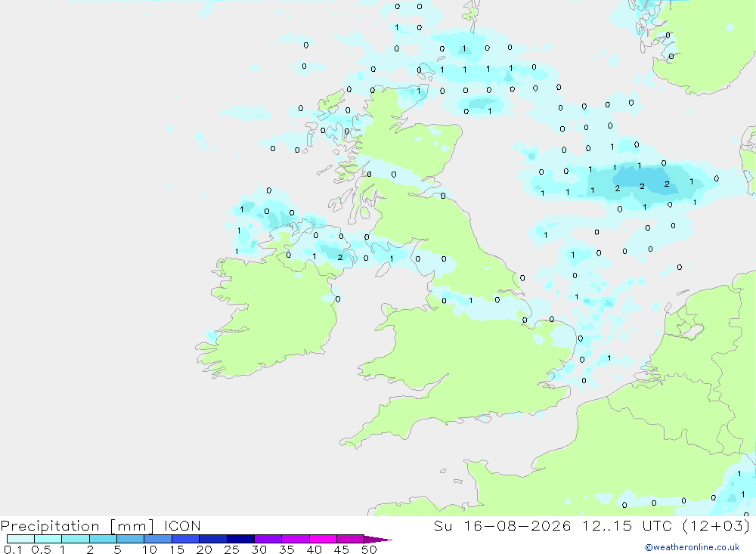
Task: Click the middle '2' in North Sea rain cell
Action: point(642,186)
